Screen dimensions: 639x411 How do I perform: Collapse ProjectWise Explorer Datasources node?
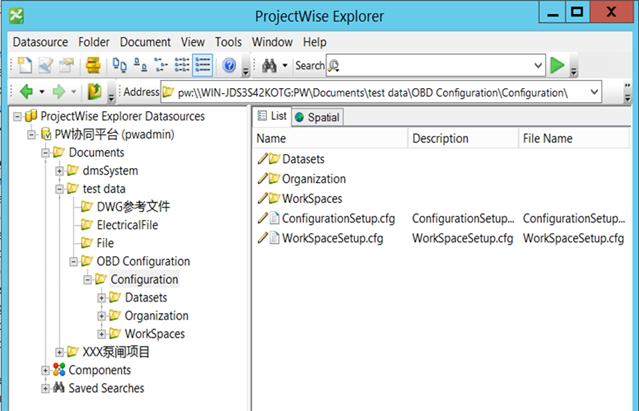point(17,117)
